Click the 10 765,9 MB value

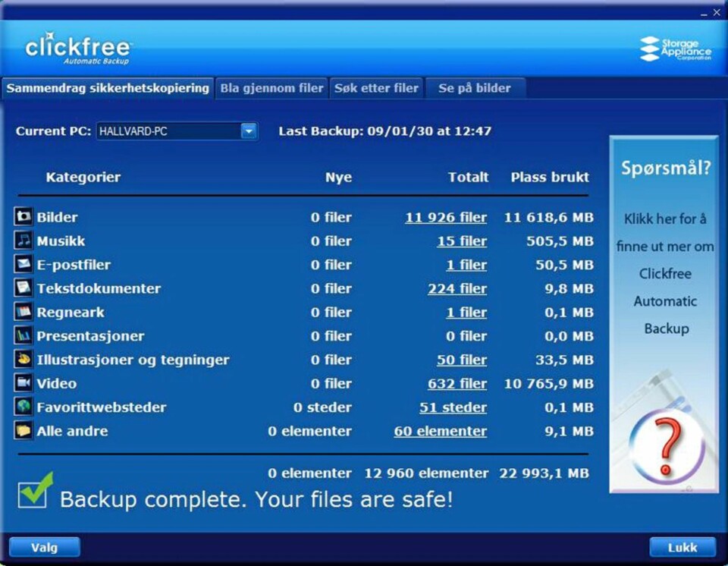pos(549,383)
